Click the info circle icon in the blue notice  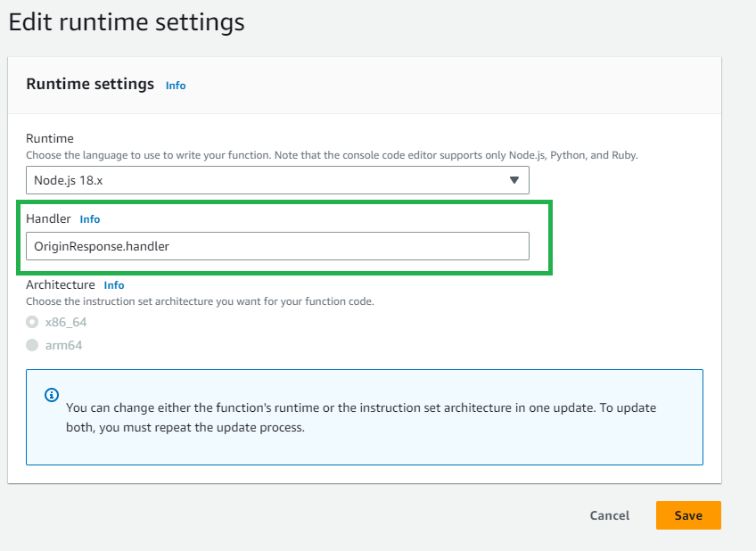click(x=52, y=395)
